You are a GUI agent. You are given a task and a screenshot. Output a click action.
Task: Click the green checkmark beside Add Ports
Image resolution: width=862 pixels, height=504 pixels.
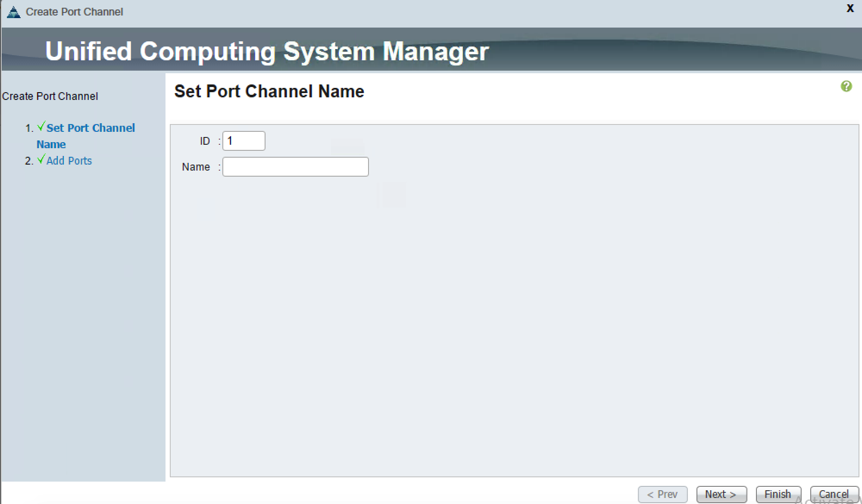pos(41,159)
